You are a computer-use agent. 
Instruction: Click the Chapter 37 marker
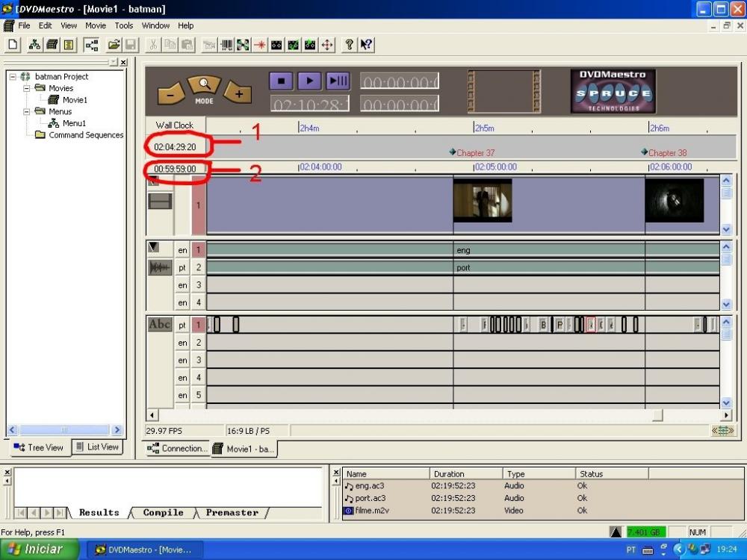(x=473, y=152)
